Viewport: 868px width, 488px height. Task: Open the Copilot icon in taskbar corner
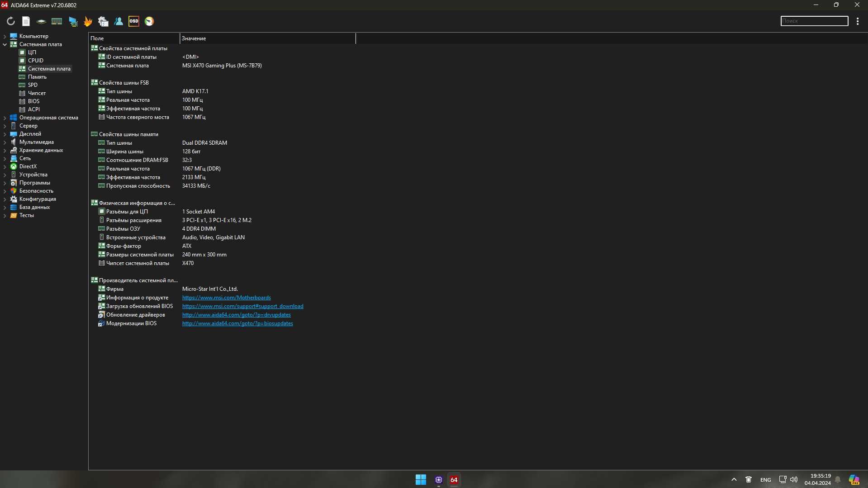tap(854, 480)
